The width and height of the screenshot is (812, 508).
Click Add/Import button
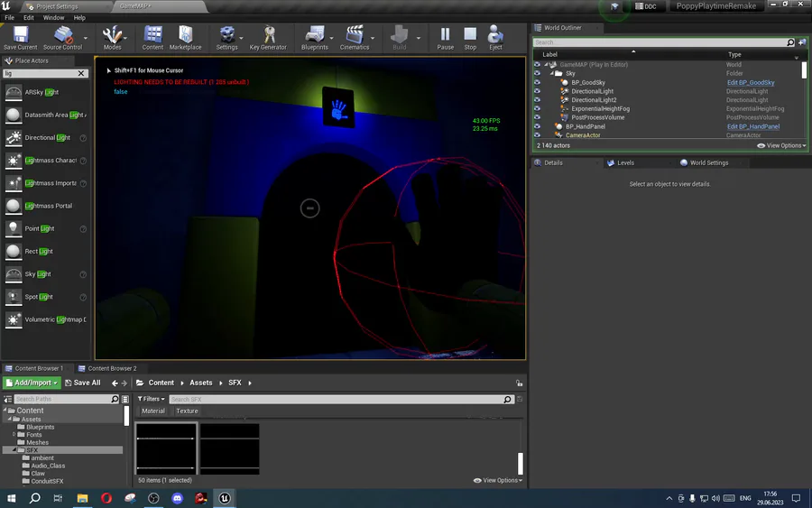coord(32,383)
